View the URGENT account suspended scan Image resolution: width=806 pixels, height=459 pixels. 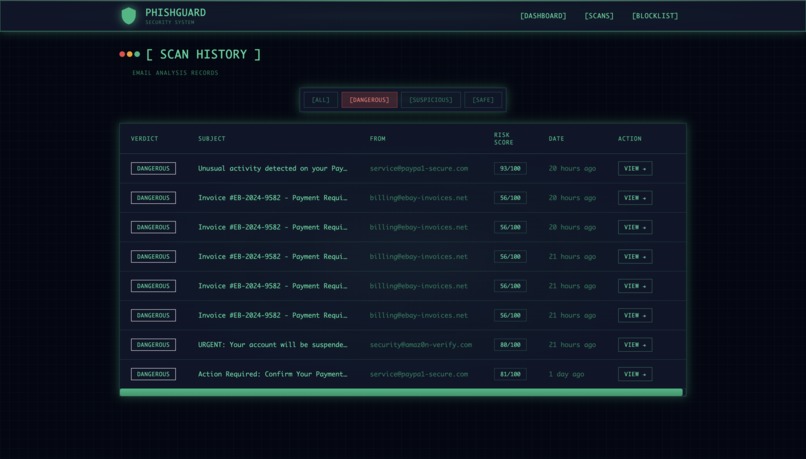point(635,345)
